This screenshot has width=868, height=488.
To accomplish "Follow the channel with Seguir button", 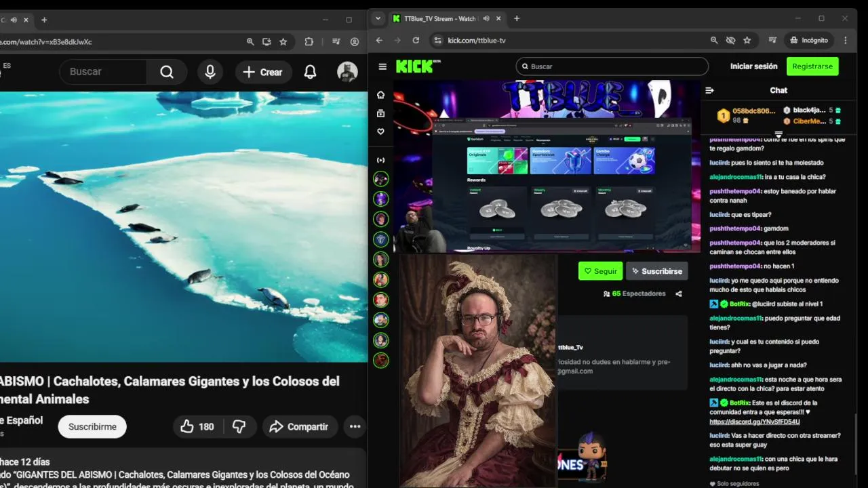I will click(x=600, y=271).
